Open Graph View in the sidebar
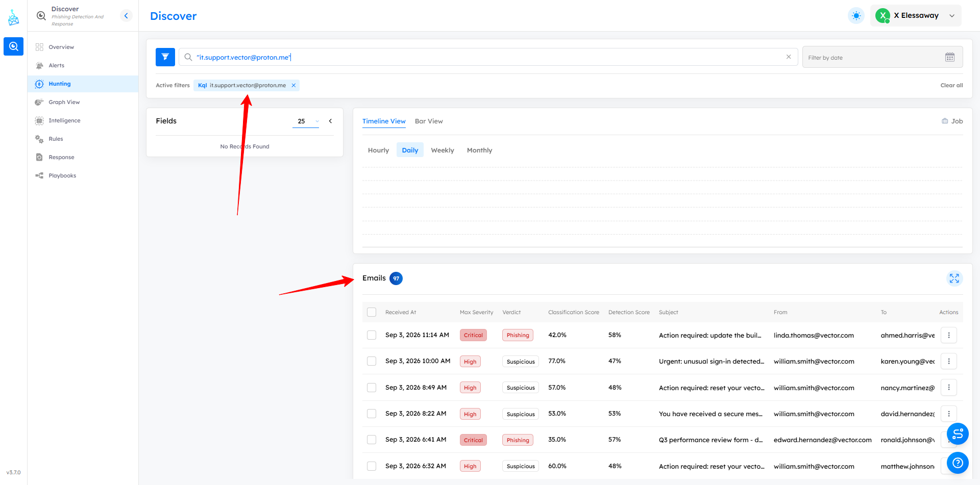Image resolution: width=980 pixels, height=485 pixels. (83, 102)
